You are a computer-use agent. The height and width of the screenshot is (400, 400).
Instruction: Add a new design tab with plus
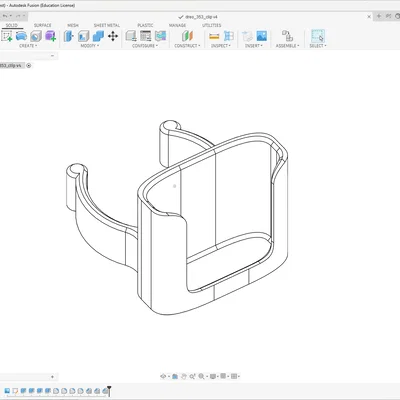point(379,16)
